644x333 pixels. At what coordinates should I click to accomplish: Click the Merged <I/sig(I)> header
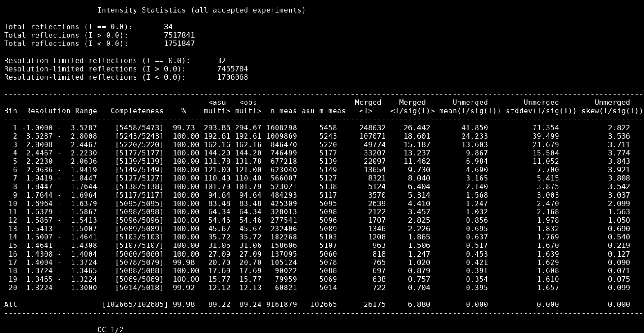coord(413,107)
